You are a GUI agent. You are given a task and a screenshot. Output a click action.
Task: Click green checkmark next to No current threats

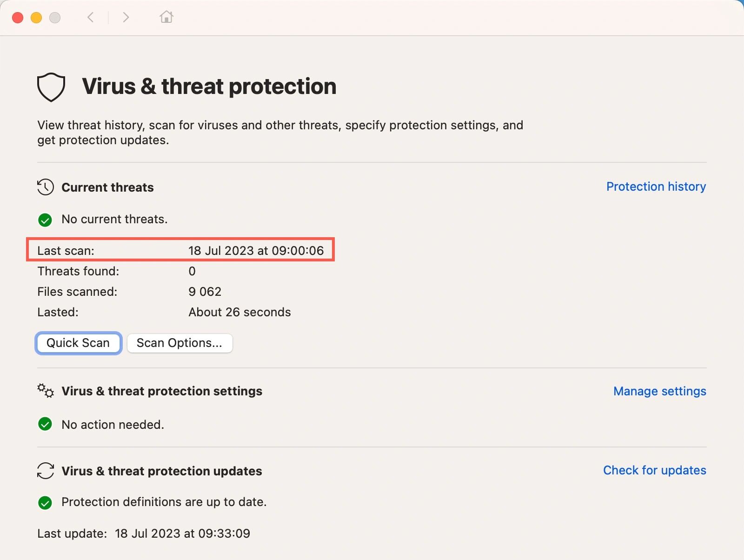tap(45, 220)
